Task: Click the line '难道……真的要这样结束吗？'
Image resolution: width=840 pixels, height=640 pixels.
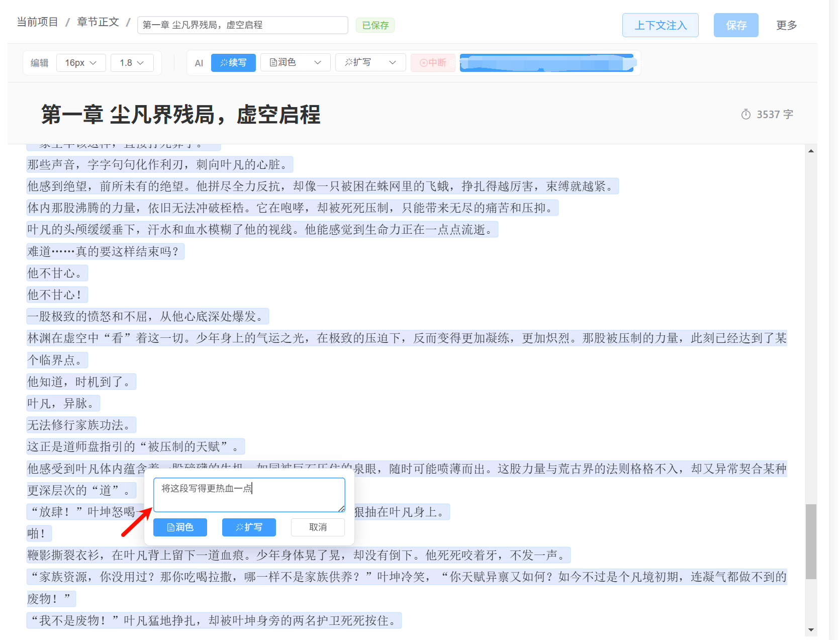Action: [x=106, y=251]
